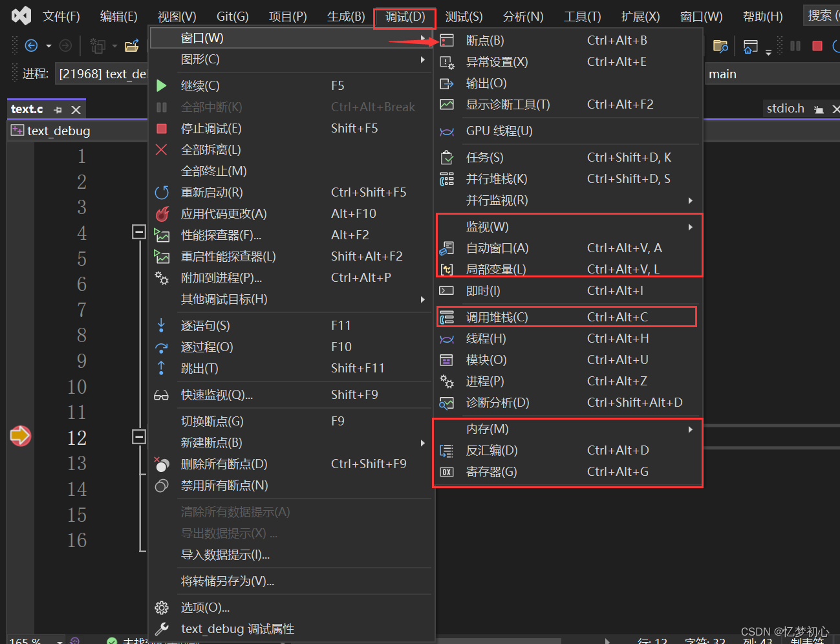Open text_debug 调试属性 properties
Image resolution: width=840 pixels, height=644 pixels.
pos(237,629)
